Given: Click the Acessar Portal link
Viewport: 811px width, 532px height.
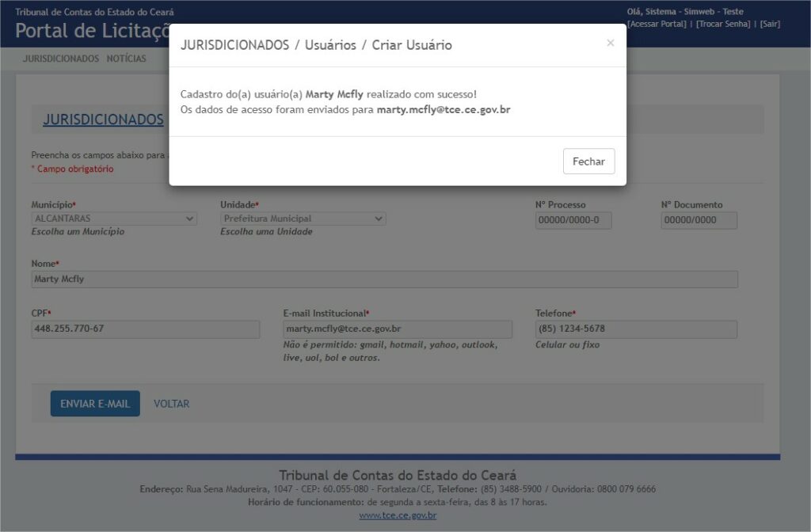Looking at the screenshot, I should tap(657, 24).
